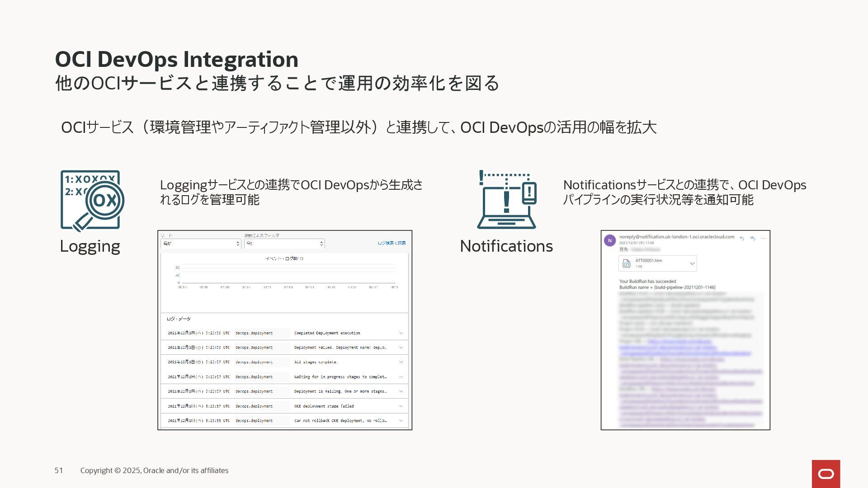Image resolution: width=868 pixels, height=488 pixels.
Task: Click the reply-all icon in email
Action: coord(753,238)
